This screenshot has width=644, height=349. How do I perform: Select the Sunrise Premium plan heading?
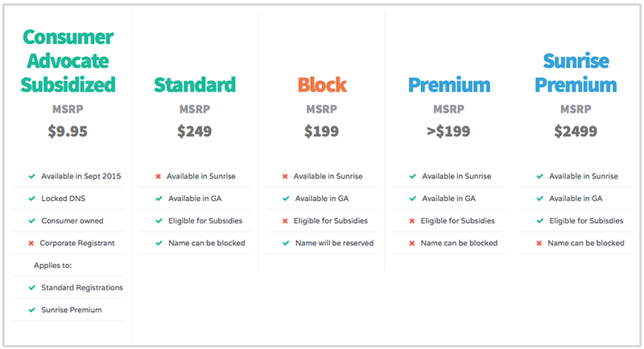click(576, 73)
